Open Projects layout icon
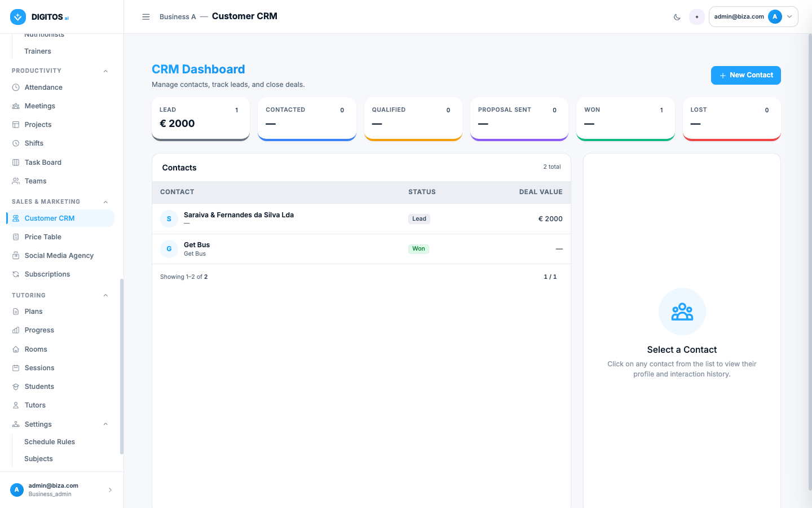Viewport: 812px width, 508px height. coord(16,125)
